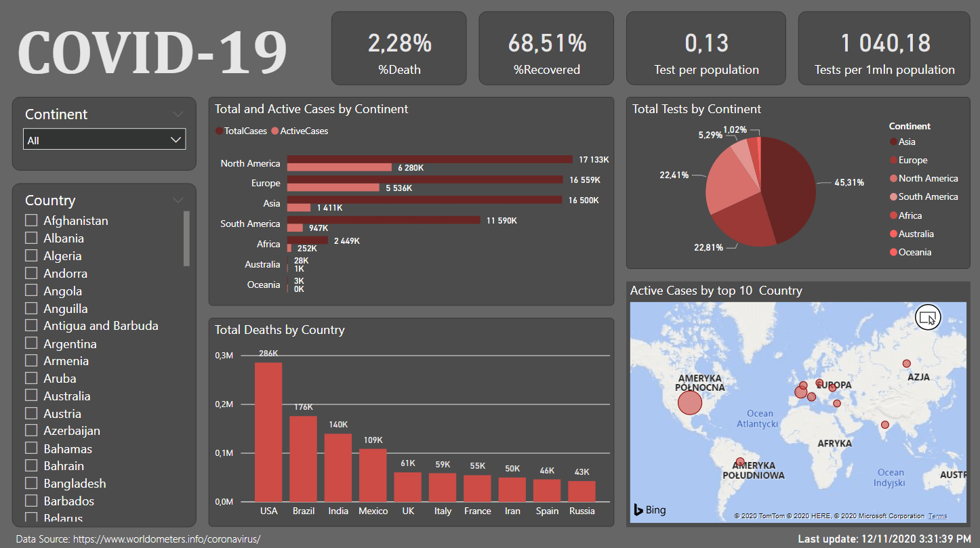The width and height of the screenshot is (980, 548).
Task: Collapse the Continent slicer header chevron
Action: pos(178,114)
